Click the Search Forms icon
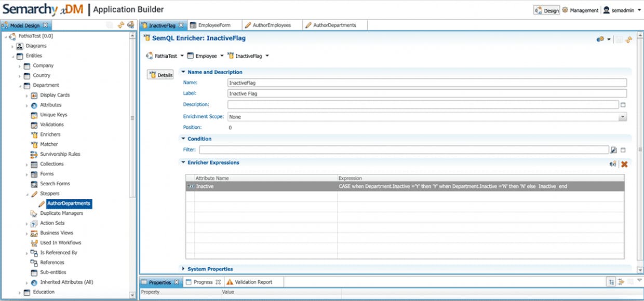The image size is (644, 301). [34, 184]
